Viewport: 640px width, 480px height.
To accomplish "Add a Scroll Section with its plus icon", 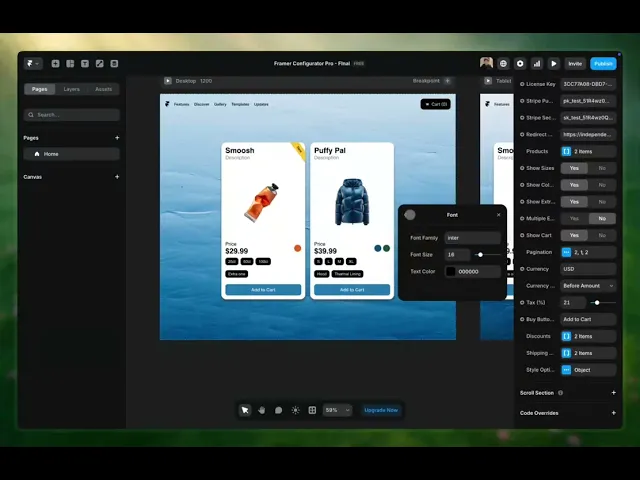I will pos(613,393).
